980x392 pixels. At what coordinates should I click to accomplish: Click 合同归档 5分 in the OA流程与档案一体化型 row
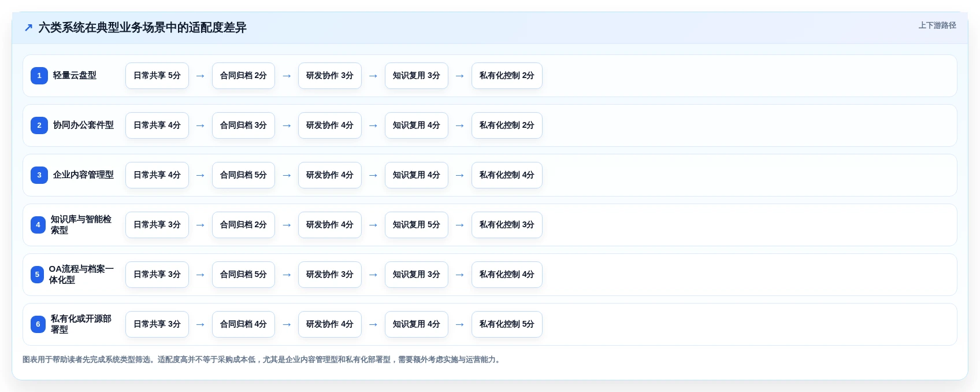[x=243, y=275]
